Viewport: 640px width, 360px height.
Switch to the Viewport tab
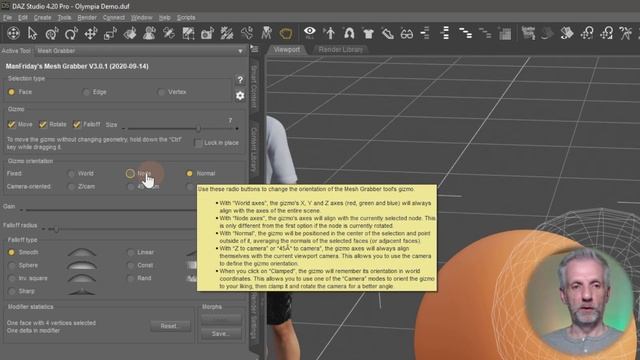[x=287, y=49]
